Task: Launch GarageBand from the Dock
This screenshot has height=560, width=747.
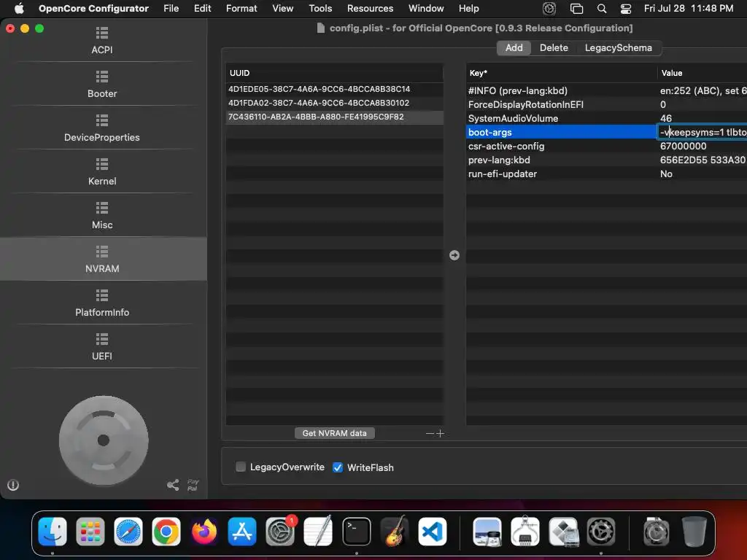Action: tap(395, 532)
